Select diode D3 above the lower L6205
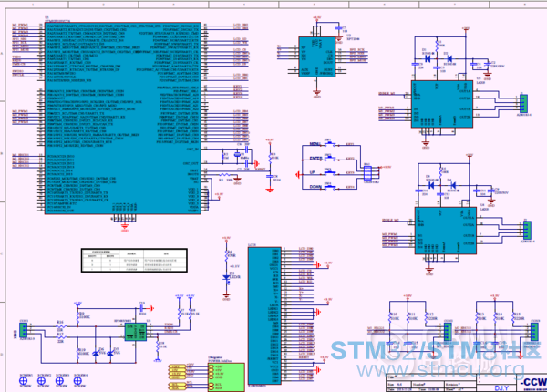547x392 pixels. tap(431, 185)
